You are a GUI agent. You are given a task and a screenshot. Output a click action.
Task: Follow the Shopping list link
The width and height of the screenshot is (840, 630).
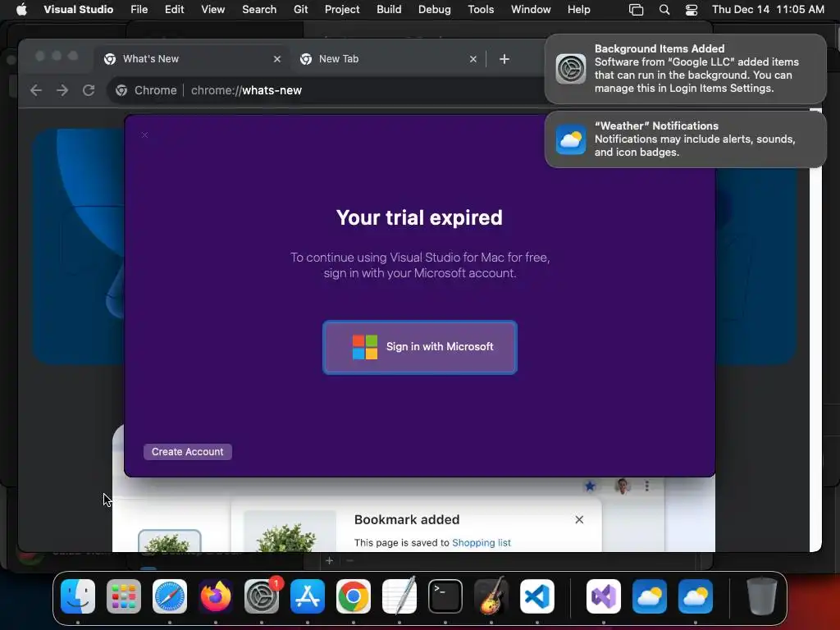(481, 543)
